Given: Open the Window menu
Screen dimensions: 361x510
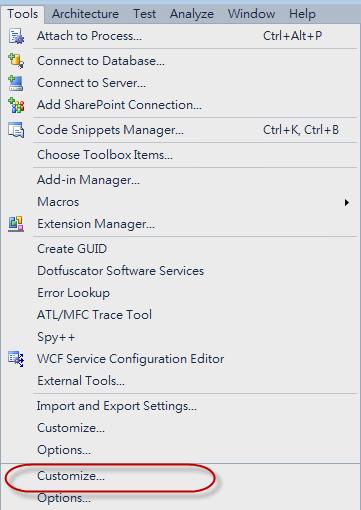Looking at the screenshot, I should coord(251,14).
